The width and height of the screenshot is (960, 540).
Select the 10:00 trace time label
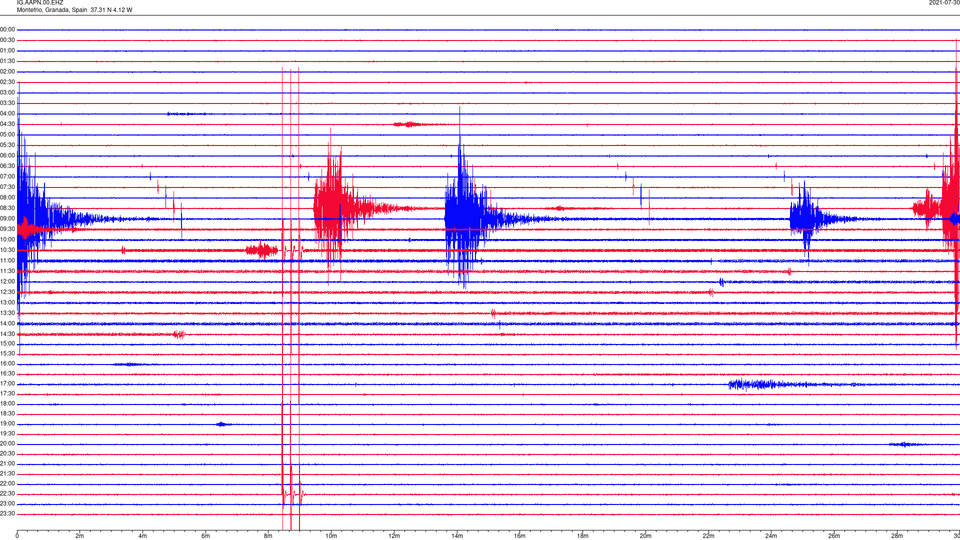tap(7, 240)
